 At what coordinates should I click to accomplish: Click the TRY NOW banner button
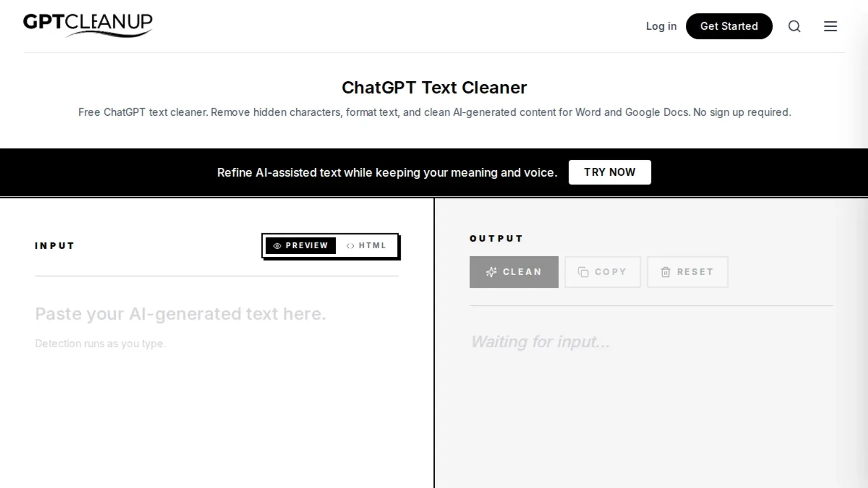609,172
